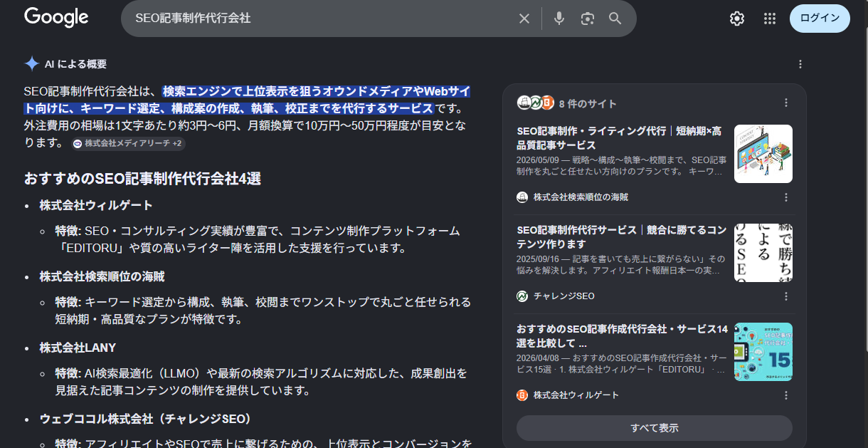The width and height of the screenshot is (868, 448).
Task: Click the 株式会社LANY bullet item
Action: (78, 348)
